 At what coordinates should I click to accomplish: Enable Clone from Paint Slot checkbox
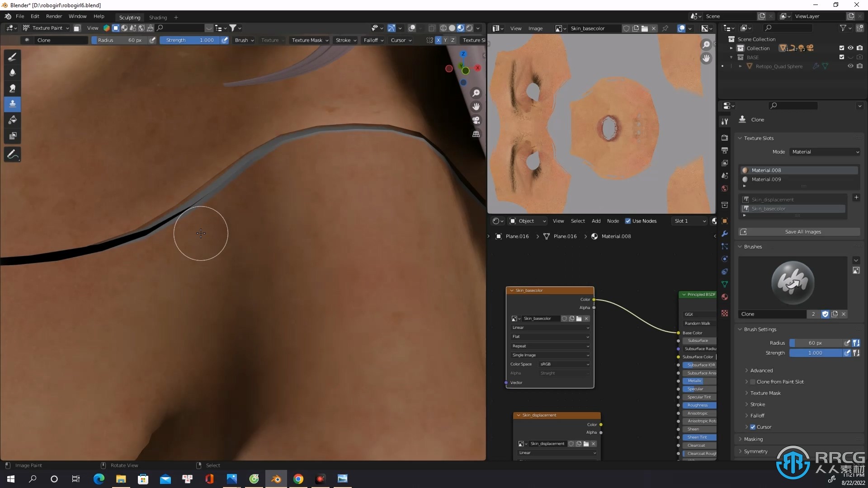pos(753,382)
